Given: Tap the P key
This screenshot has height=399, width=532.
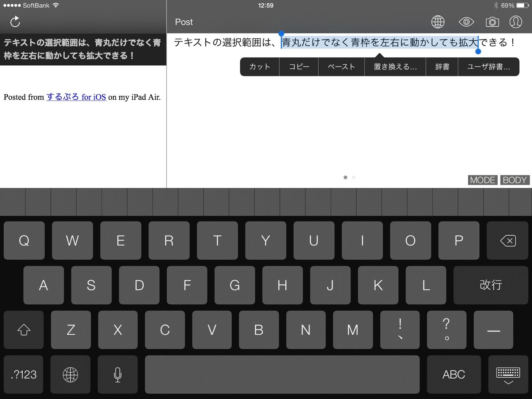Looking at the screenshot, I should (459, 240).
